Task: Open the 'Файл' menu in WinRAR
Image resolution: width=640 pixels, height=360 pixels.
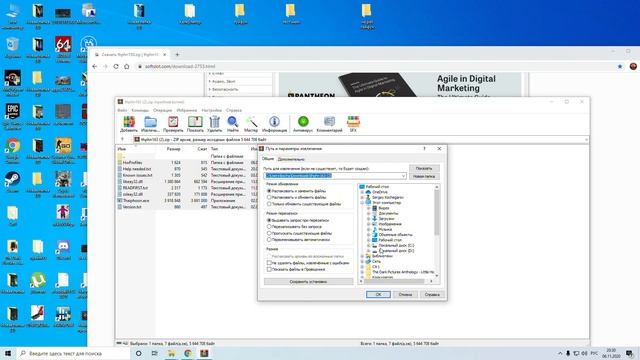Action: [122, 110]
